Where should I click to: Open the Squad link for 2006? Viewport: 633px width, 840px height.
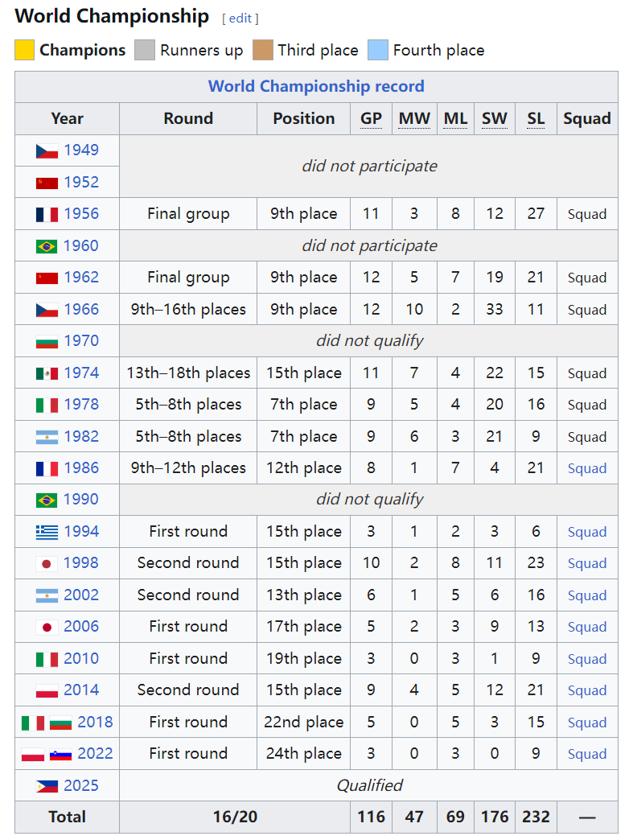point(587,627)
